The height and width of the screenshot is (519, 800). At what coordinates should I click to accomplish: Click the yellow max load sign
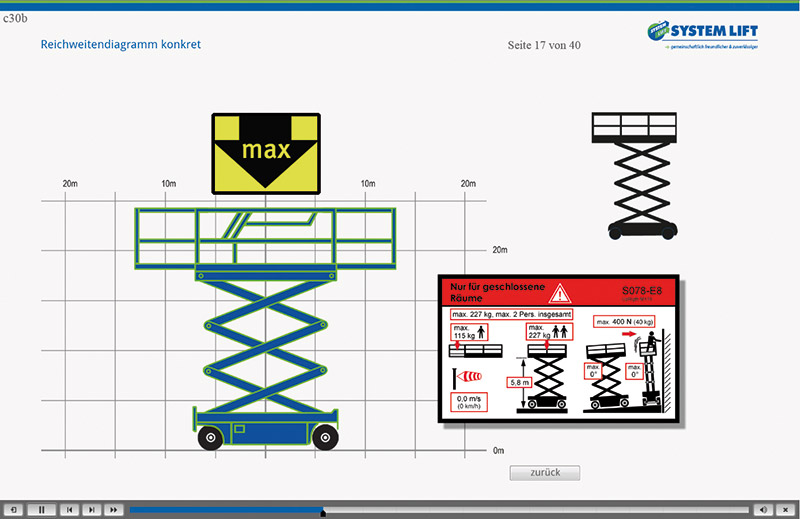[x=265, y=153]
